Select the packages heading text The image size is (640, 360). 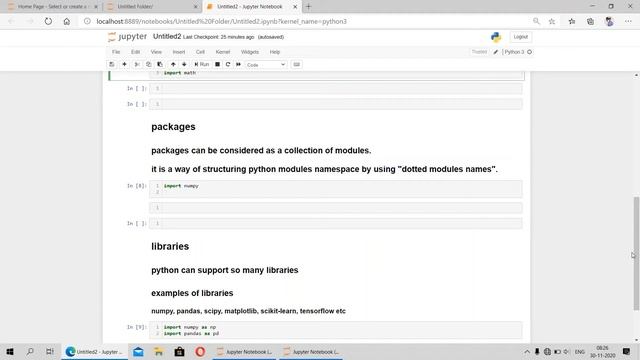click(x=173, y=127)
